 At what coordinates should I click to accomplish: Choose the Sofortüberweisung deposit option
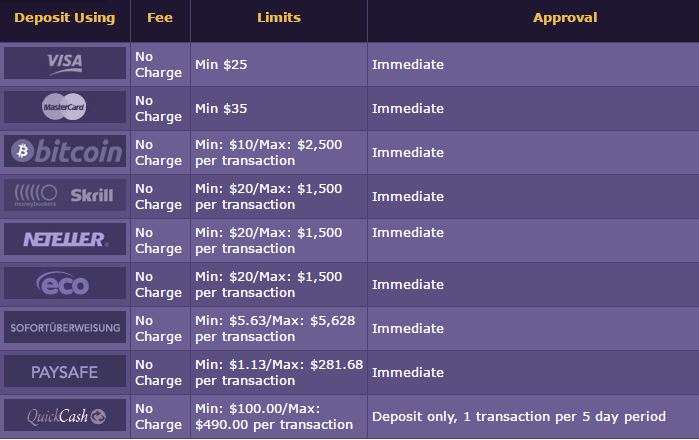65,327
